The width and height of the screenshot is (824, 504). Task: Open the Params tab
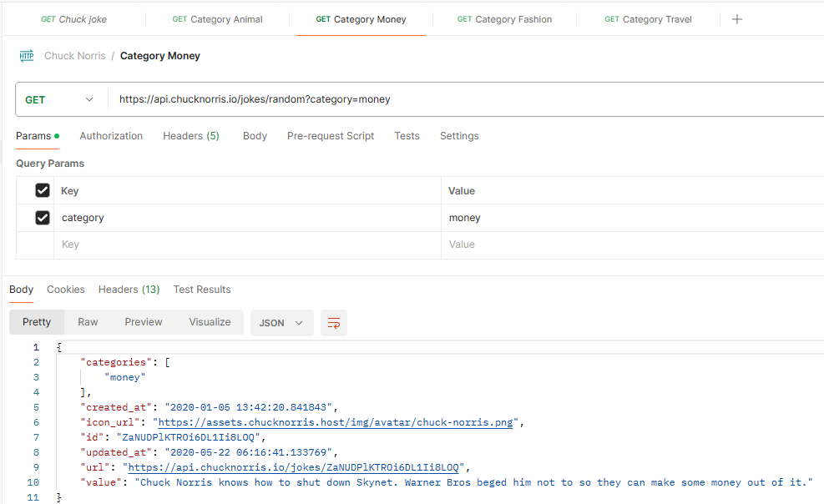pos(37,136)
